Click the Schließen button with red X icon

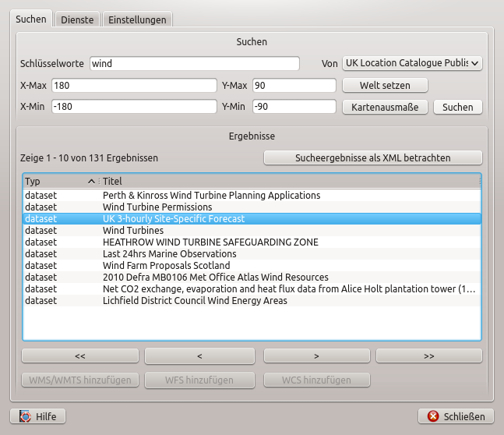pos(456,416)
